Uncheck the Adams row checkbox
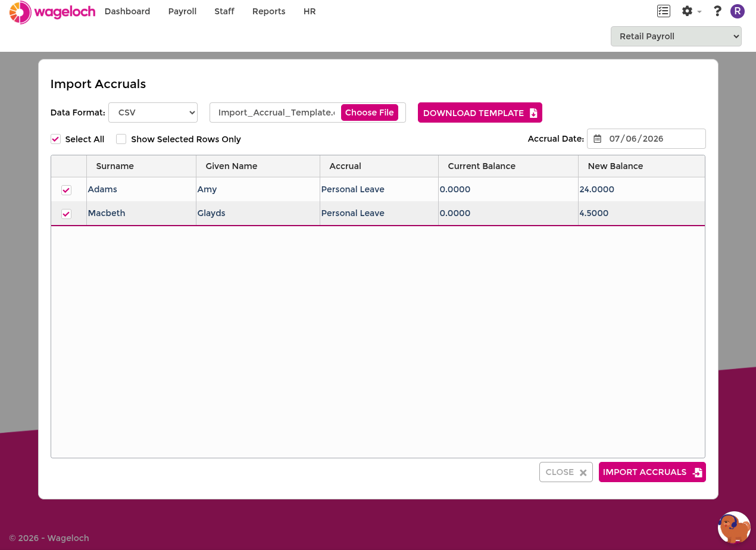 pyautogui.click(x=67, y=190)
